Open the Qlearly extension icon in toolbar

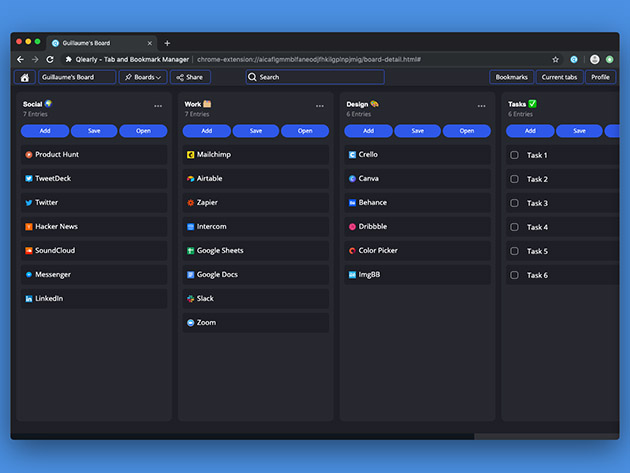point(574,59)
